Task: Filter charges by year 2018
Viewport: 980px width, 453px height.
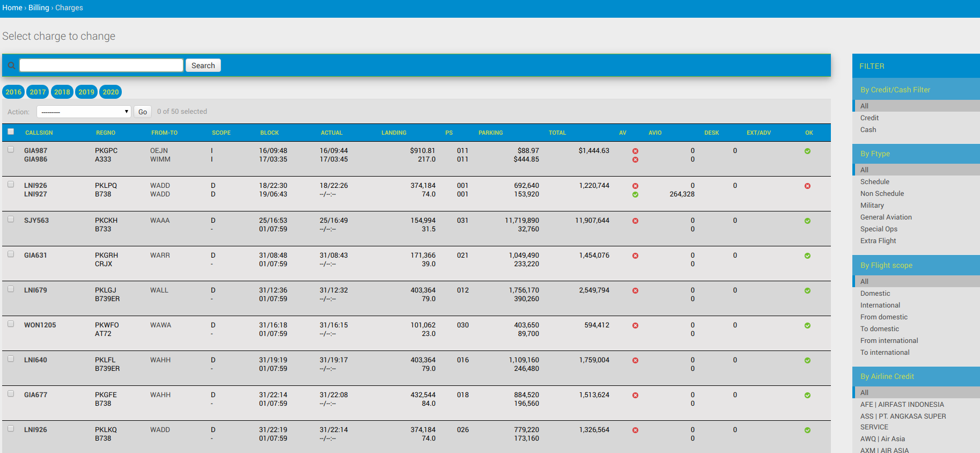Action: (x=62, y=92)
